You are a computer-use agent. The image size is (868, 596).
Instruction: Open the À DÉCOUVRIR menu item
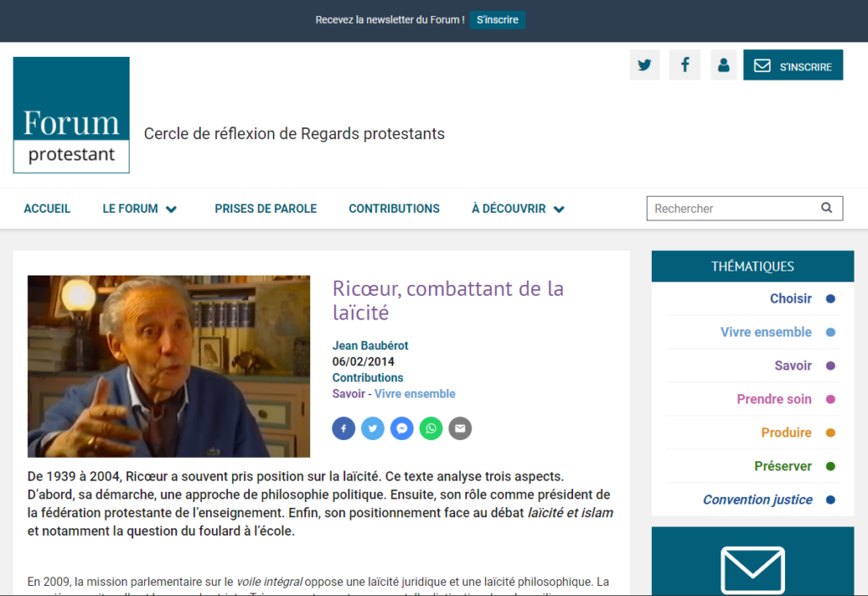[509, 209]
